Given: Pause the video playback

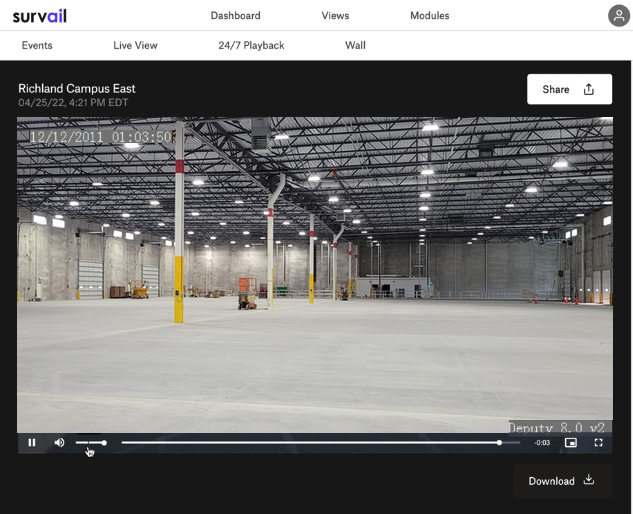Looking at the screenshot, I should click(x=32, y=443).
